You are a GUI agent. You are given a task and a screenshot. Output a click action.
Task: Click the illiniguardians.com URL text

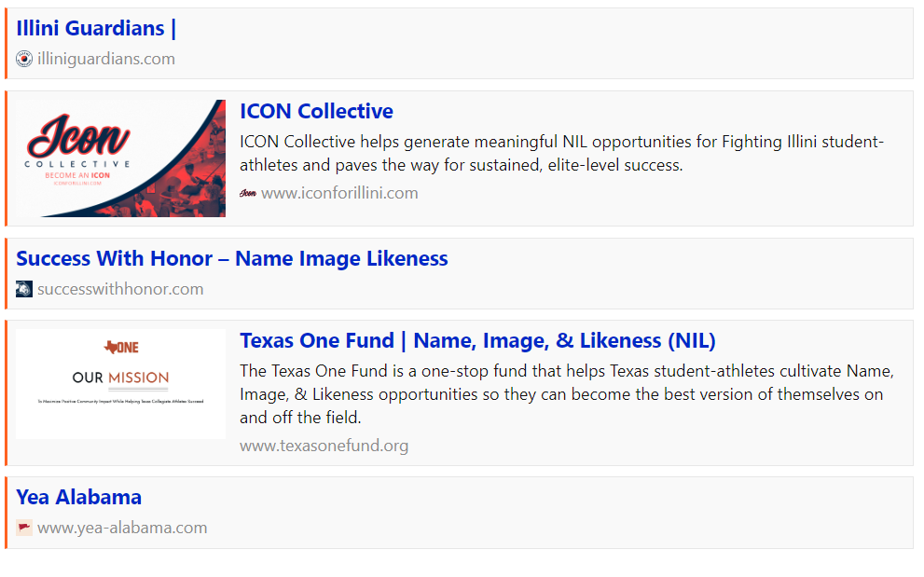click(106, 59)
